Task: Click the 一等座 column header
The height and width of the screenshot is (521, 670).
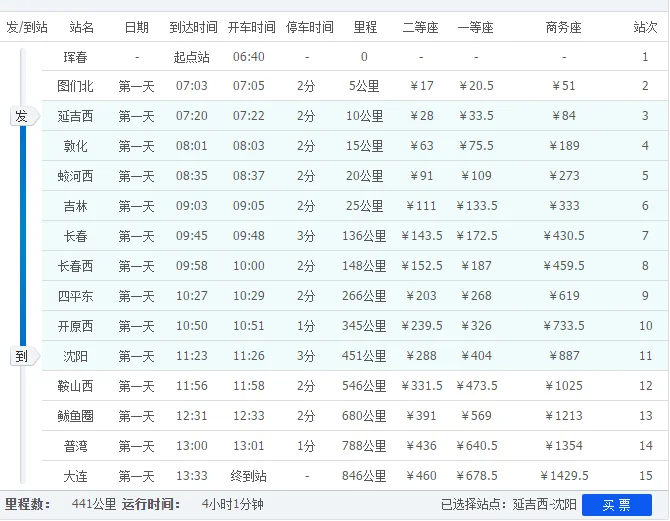Action: tap(475, 27)
